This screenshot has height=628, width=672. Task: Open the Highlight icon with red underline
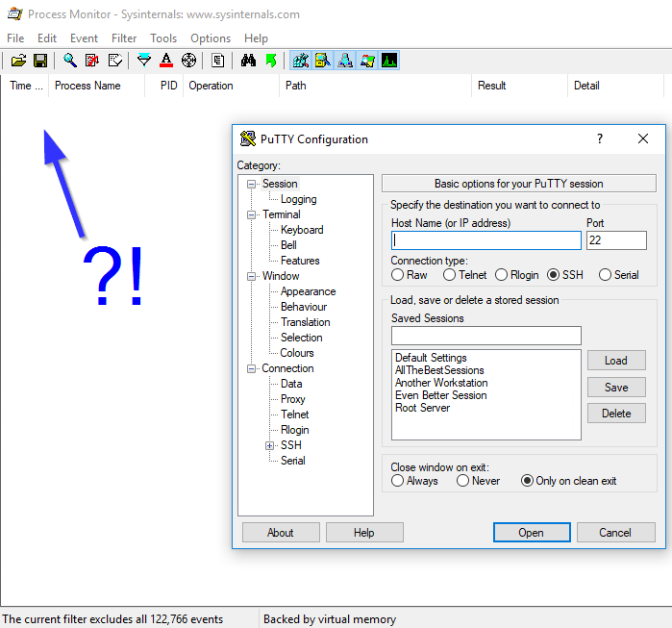166,61
